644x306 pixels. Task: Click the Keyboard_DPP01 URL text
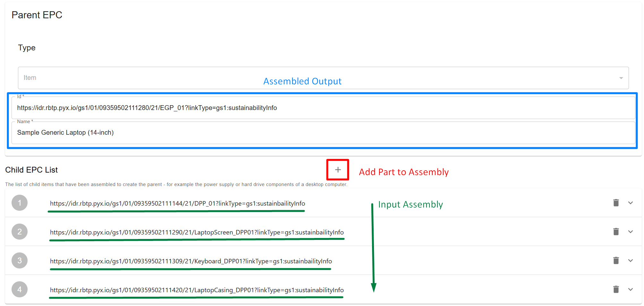[191, 261]
